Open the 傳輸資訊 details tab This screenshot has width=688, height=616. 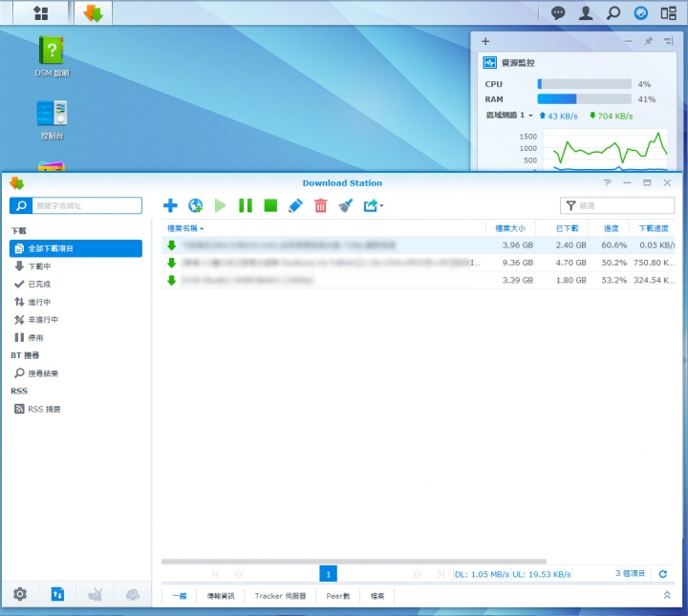(x=221, y=596)
